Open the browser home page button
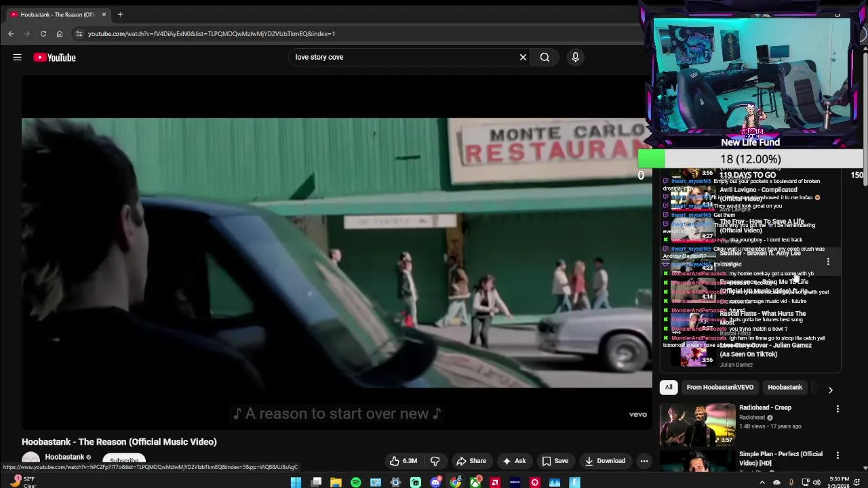This screenshot has height=488, width=868. point(60,33)
